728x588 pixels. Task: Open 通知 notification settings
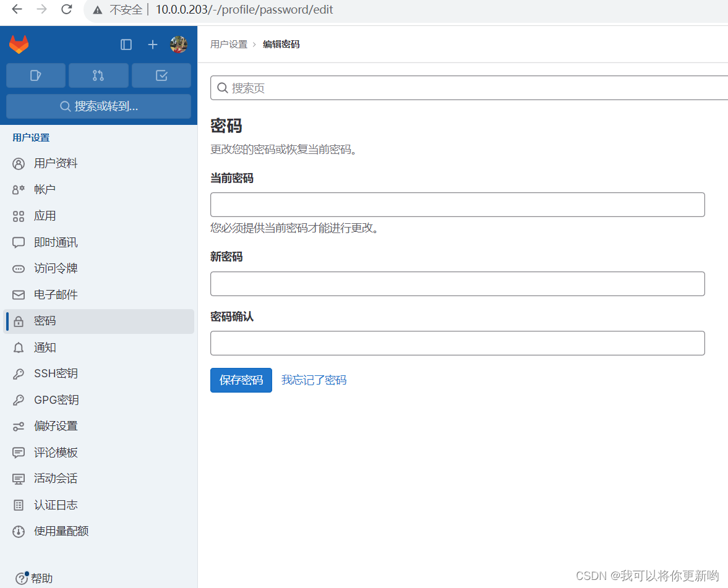[44, 347]
